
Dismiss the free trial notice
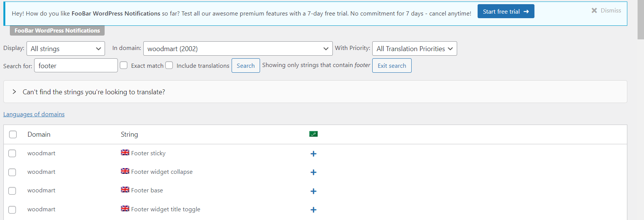[x=606, y=11]
